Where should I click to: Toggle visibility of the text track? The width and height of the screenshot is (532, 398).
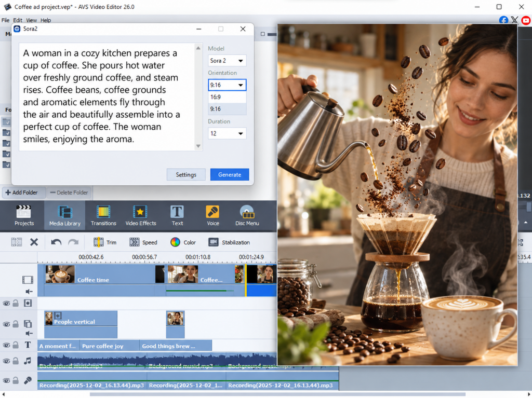click(6, 346)
